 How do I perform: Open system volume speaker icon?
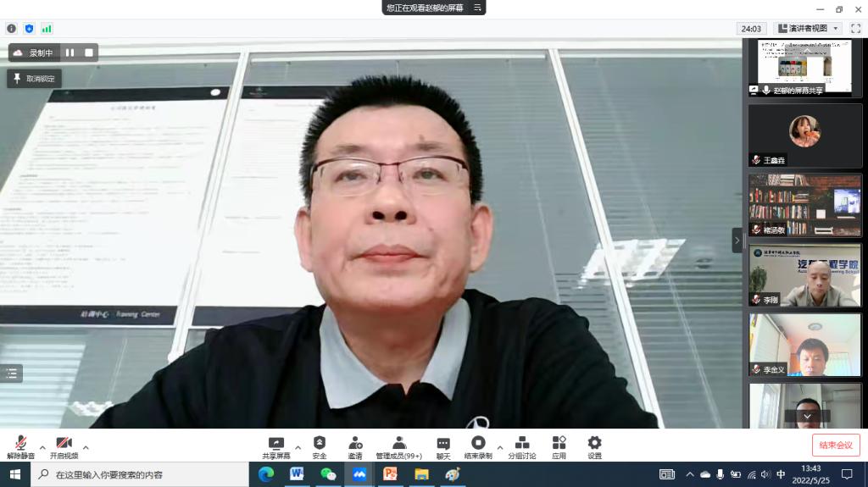tap(766, 474)
